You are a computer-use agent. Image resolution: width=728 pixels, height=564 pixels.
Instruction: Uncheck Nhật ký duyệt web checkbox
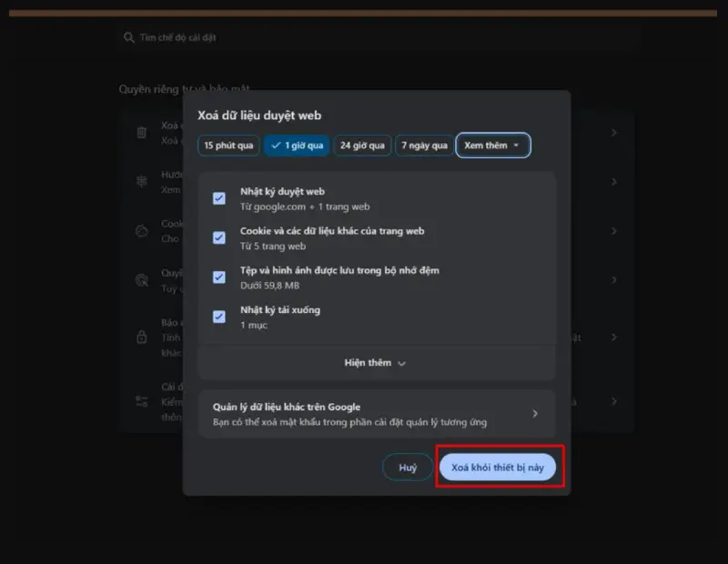point(218,198)
